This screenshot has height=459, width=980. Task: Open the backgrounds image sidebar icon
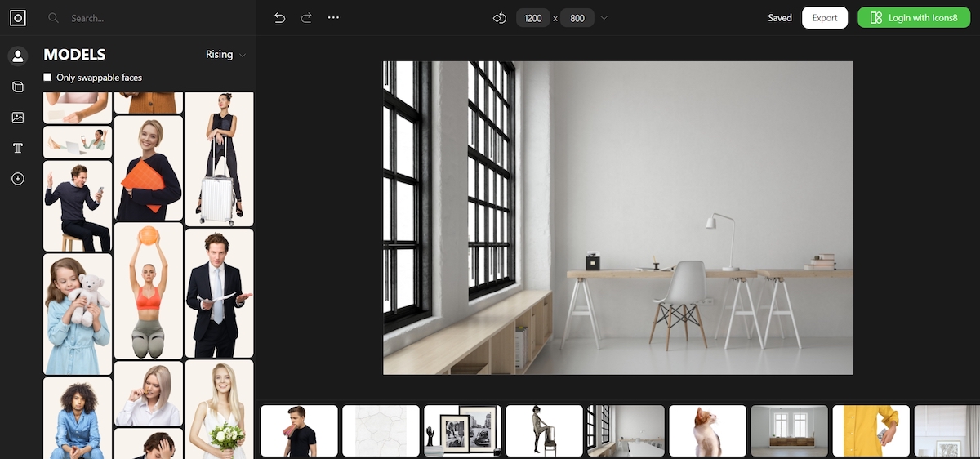click(x=17, y=118)
